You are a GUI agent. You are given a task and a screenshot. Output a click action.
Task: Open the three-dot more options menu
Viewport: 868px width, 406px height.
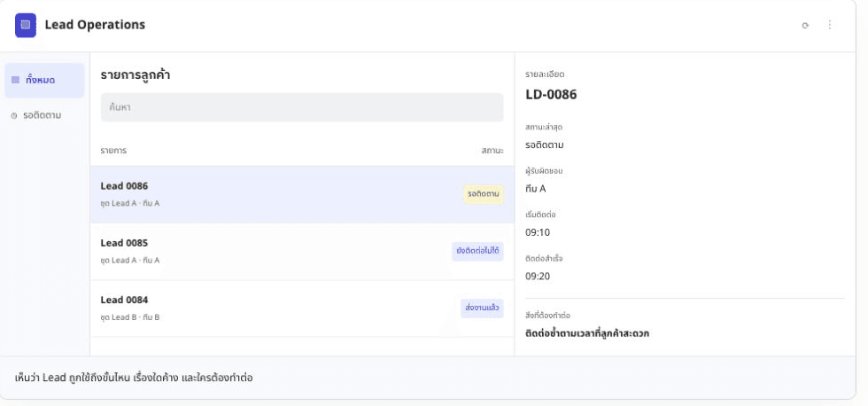829,25
